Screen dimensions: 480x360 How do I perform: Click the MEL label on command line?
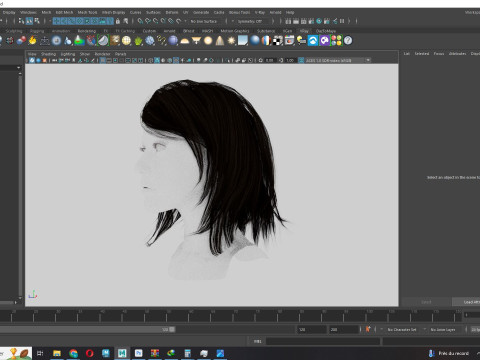257,341
